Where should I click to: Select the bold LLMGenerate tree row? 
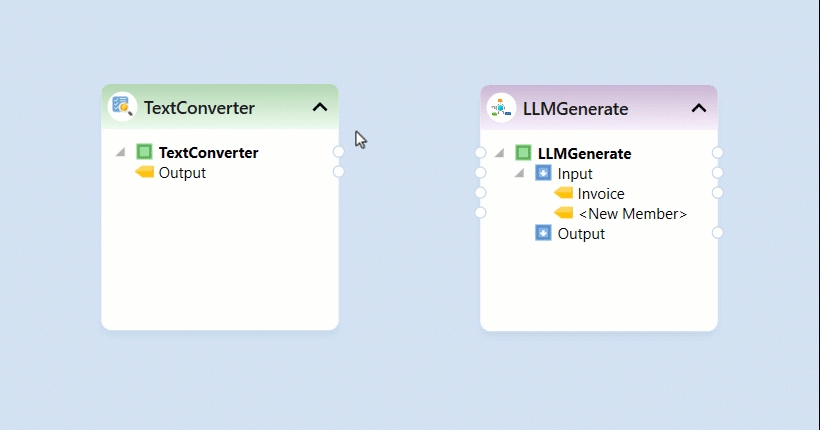[x=585, y=154]
